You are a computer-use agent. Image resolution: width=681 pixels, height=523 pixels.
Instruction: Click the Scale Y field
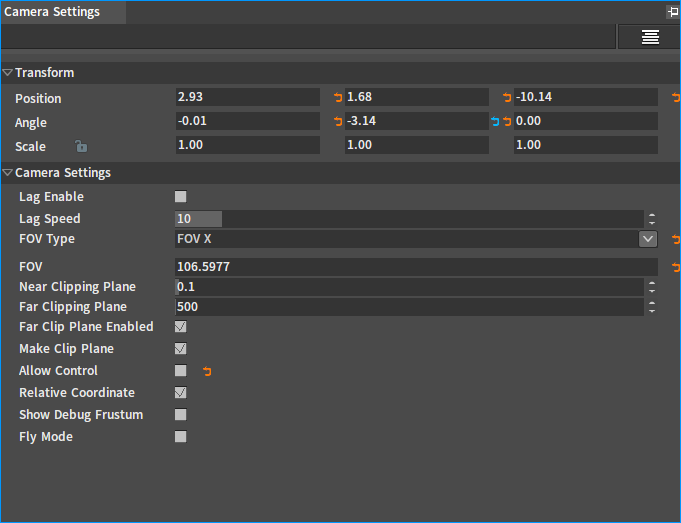point(417,145)
